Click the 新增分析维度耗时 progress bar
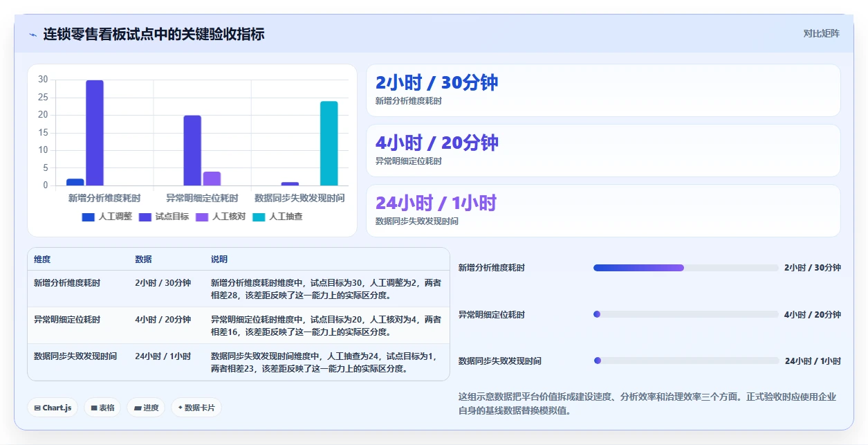Image resolution: width=868 pixels, height=445 pixels. pyautogui.click(x=686, y=268)
